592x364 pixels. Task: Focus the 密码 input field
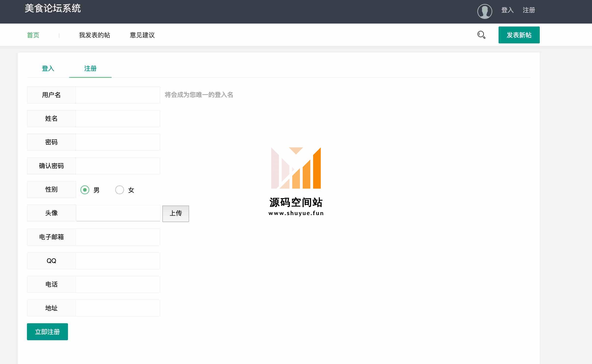(x=118, y=142)
